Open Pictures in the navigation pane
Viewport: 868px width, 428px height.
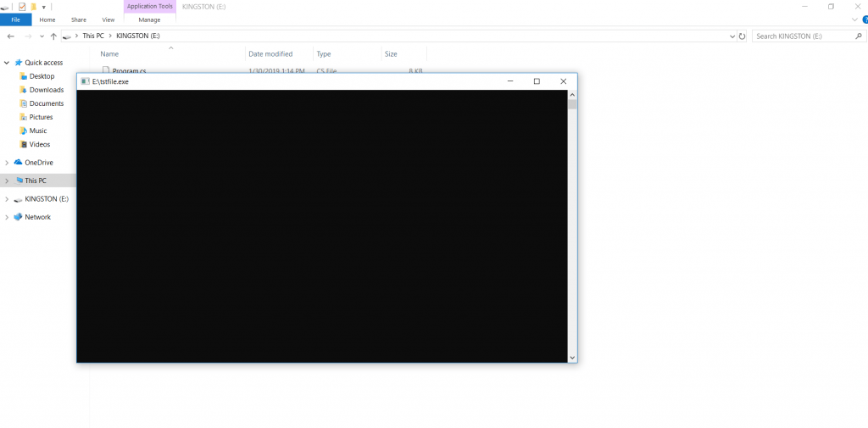tap(41, 117)
